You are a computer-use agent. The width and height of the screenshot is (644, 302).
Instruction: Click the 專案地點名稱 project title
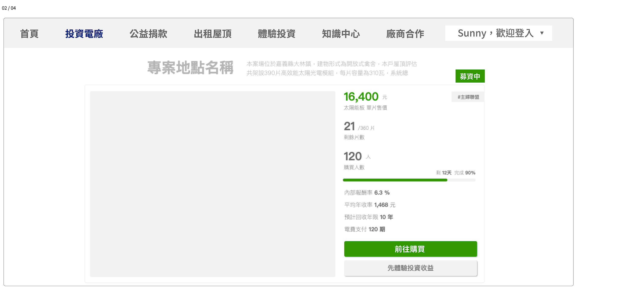(x=190, y=68)
